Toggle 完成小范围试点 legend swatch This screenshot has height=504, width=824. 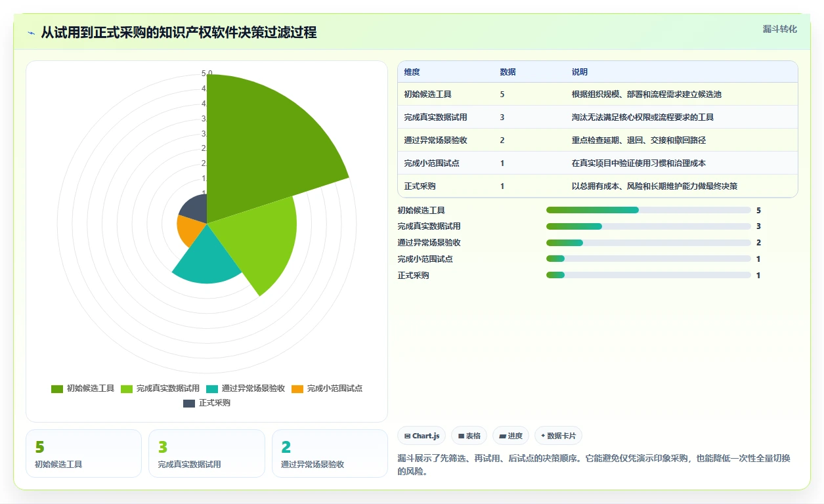coord(297,388)
